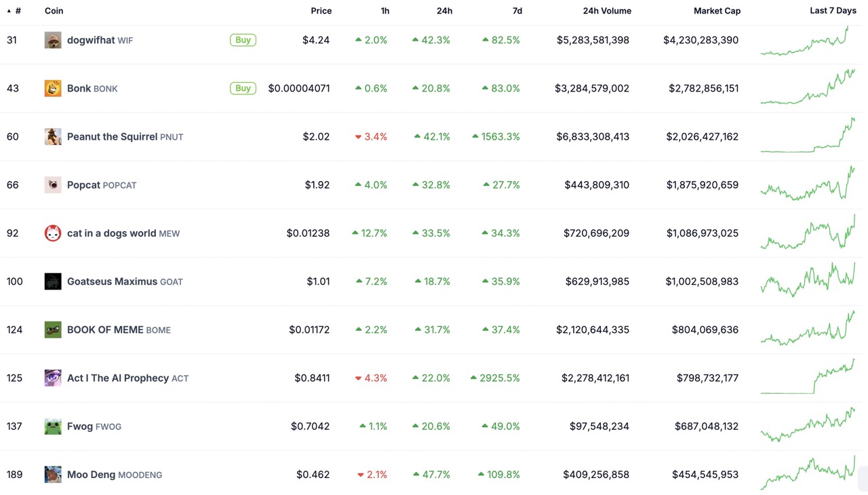
Task: Click the dogwifhat coin icon
Action: pyautogui.click(x=53, y=40)
